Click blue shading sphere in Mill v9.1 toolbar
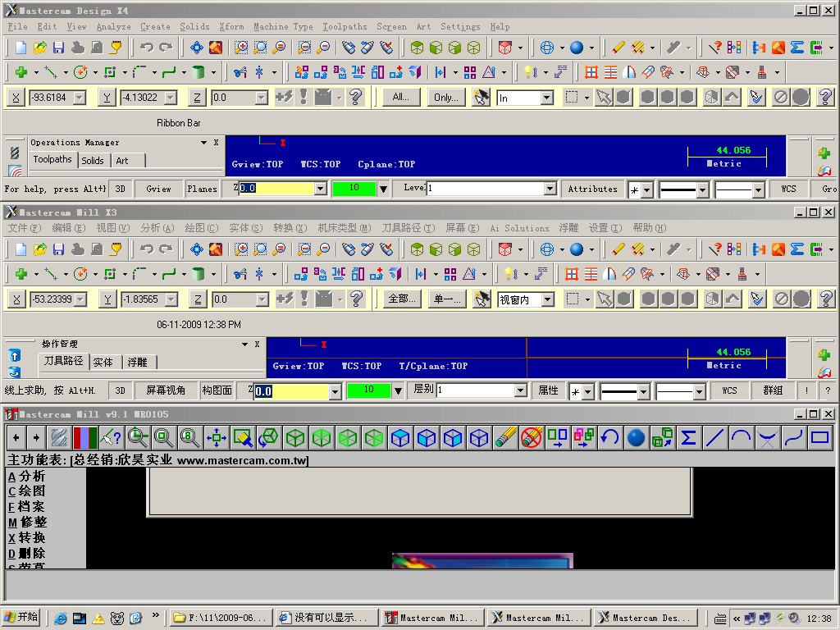The height and width of the screenshot is (630, 840). point(636,438)
